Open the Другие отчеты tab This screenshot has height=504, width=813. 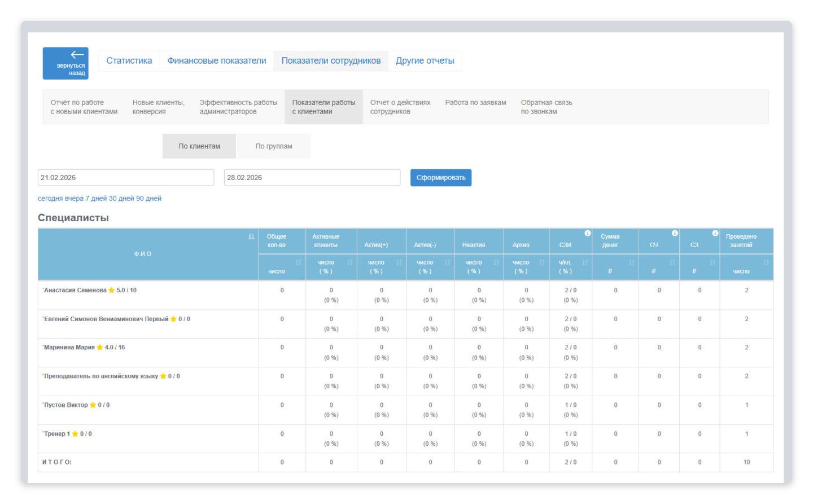(x=425, y=61)
